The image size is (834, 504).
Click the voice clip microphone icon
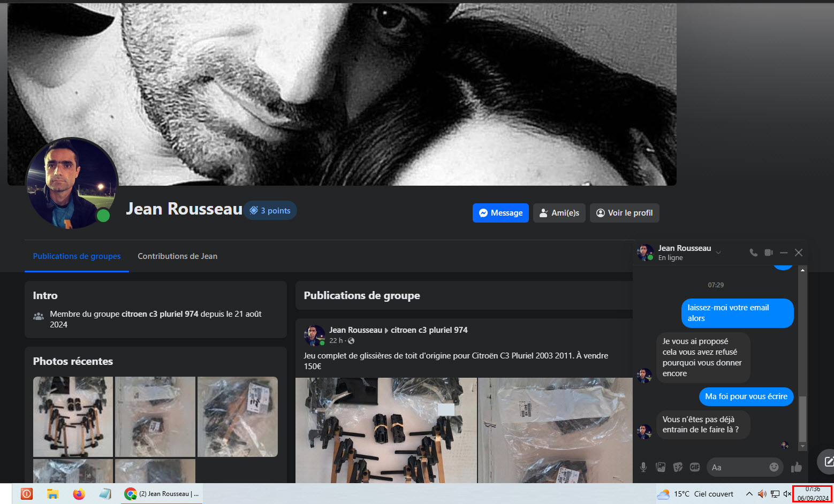(643, 467)
